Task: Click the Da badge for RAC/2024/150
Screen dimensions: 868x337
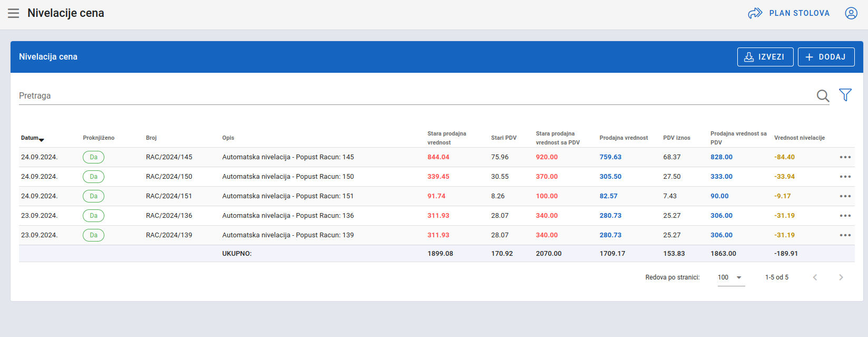Action: (93, 177)
